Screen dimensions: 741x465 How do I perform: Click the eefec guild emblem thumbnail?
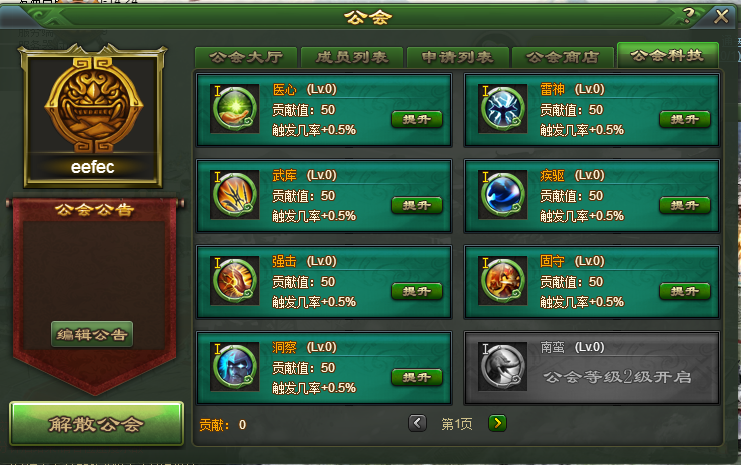(93, 116)
